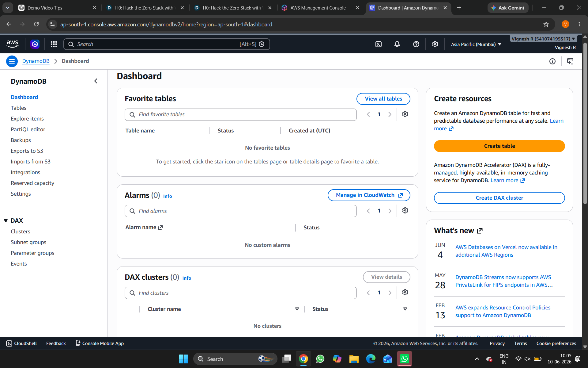This screenshot has width=588, height=368.
Task: Open DAX clusters preferences gear
Action: 405,292
